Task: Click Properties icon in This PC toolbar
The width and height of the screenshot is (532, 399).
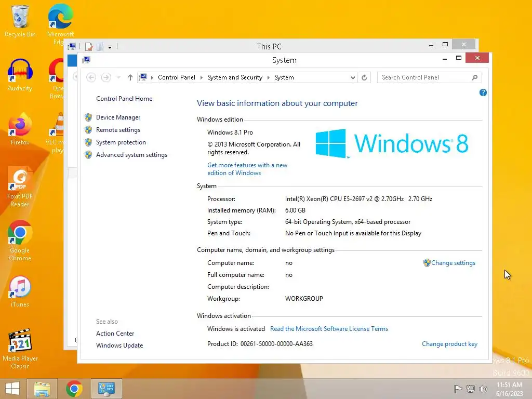Action: pyautogui.click(x=89, y=46)
